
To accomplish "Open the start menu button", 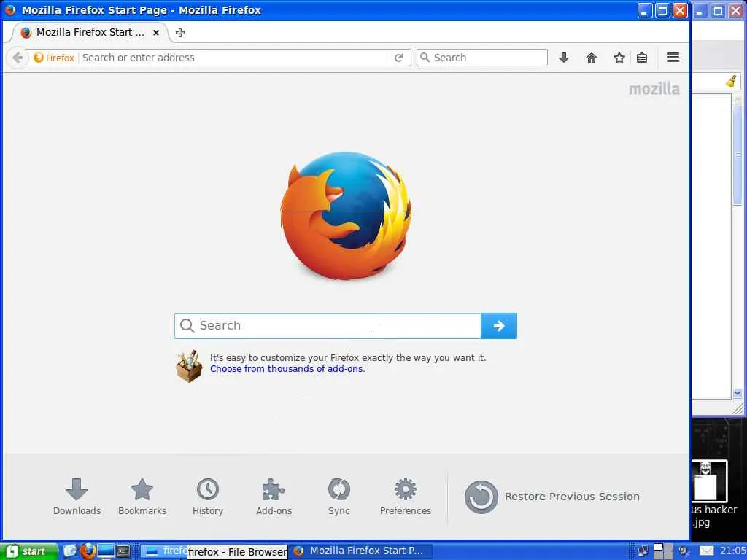I will coord(29,551).
